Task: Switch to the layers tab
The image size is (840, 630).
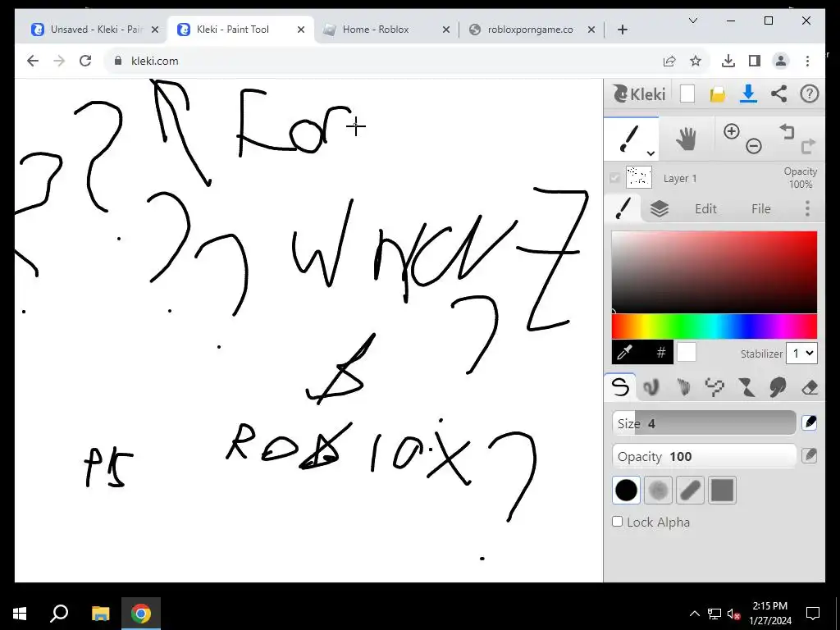Action: (660, 208)
